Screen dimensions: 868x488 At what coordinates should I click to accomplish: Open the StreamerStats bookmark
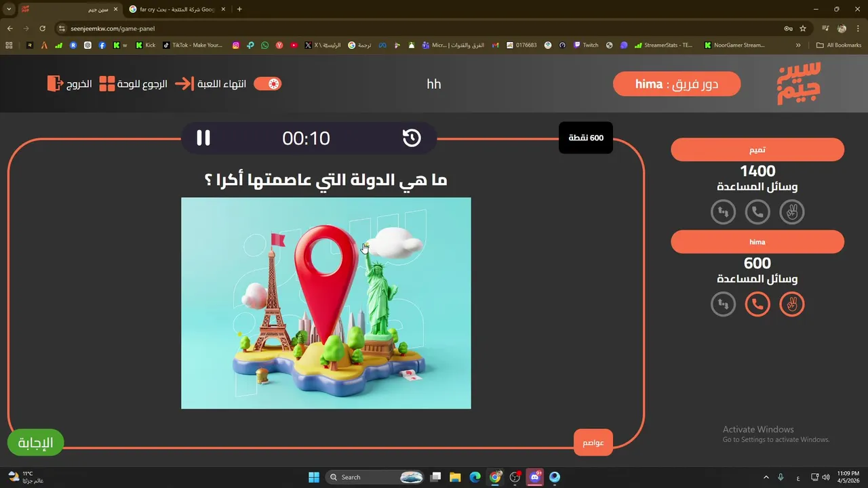664,45
